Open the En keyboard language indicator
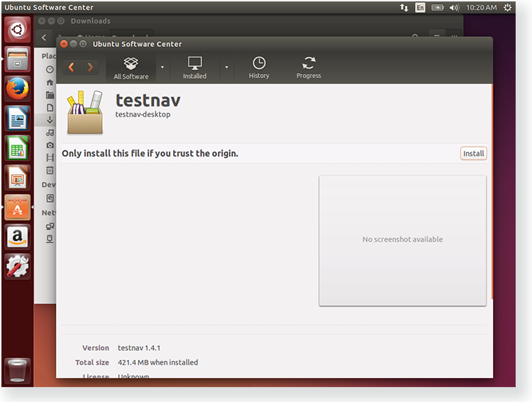Image resolution: width=532 pixels, height=402 pixels. [x=421, y=7]
